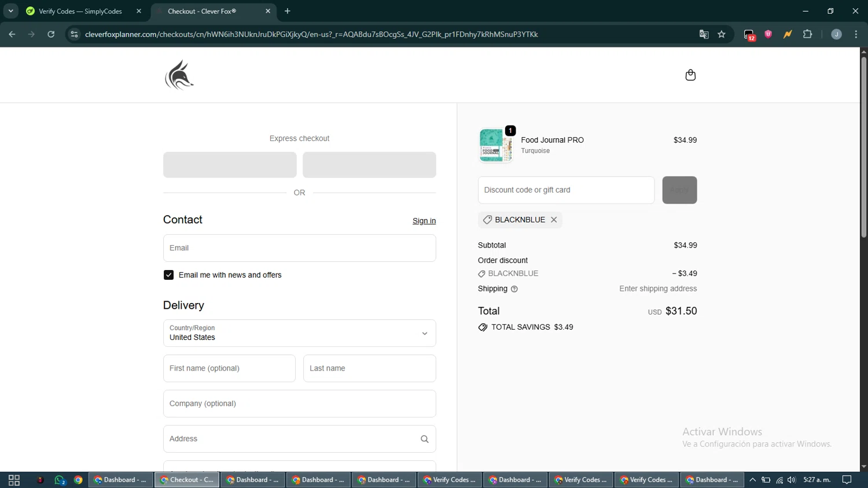Click the taskbar clock 5:27 a. m.
868x488 pixels.
point(816,480)
